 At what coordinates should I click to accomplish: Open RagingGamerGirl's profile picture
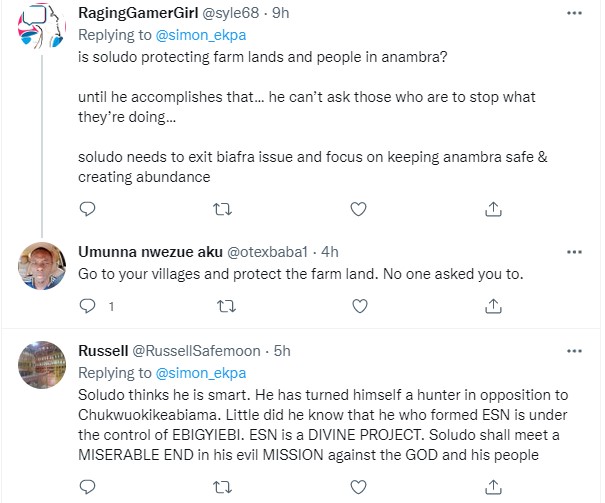[43, 35]
